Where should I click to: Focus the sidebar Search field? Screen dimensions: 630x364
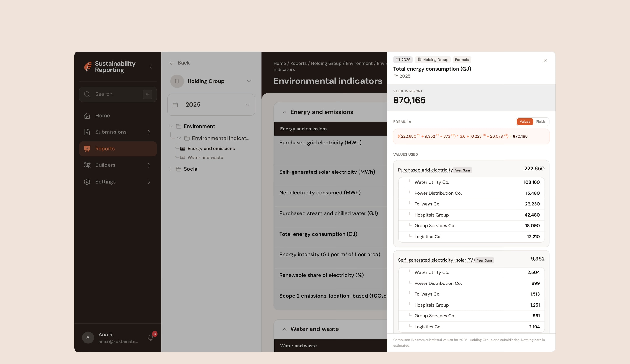click(x=118, y=94)
